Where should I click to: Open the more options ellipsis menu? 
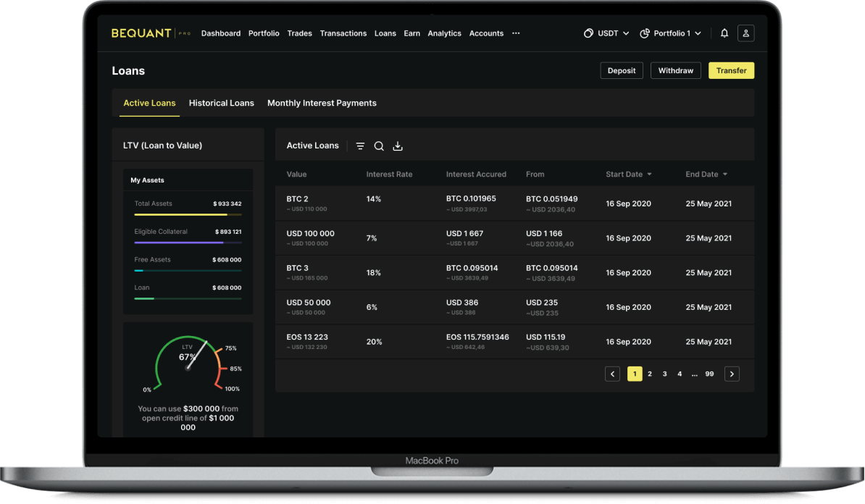tap(516, 33)
